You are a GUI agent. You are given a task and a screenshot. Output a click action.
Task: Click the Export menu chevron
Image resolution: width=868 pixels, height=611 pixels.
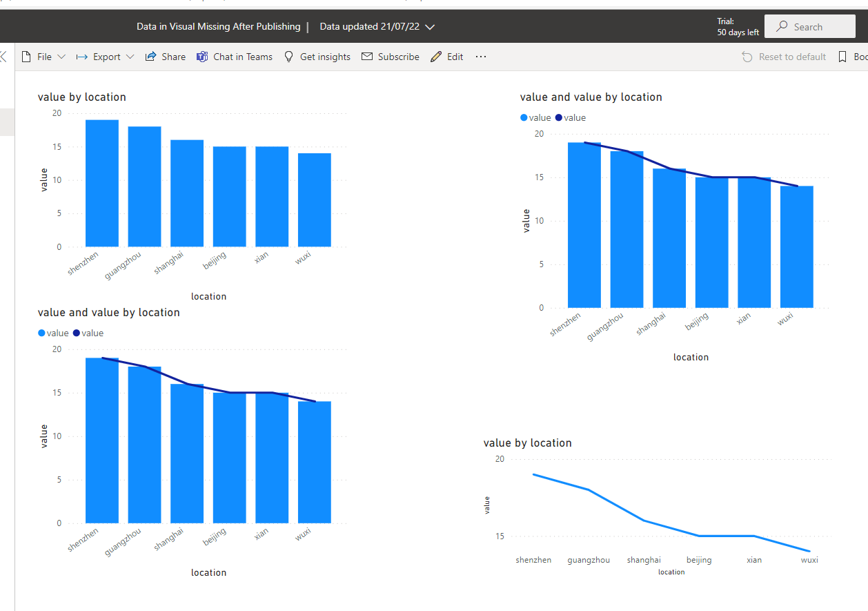click(x=130, y=57)
